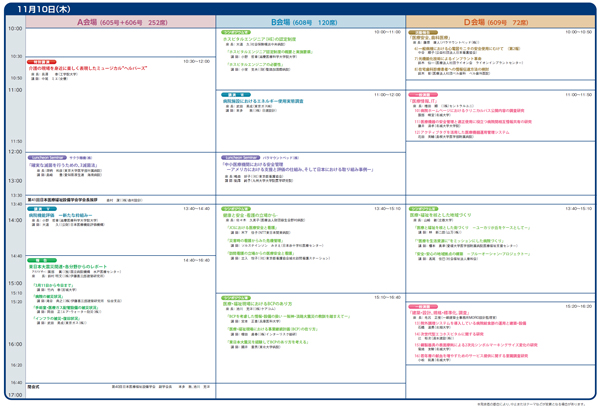Click the 16:00 time label on the axis
Viewport: 600px width, 411px height.
pos(14,344)
